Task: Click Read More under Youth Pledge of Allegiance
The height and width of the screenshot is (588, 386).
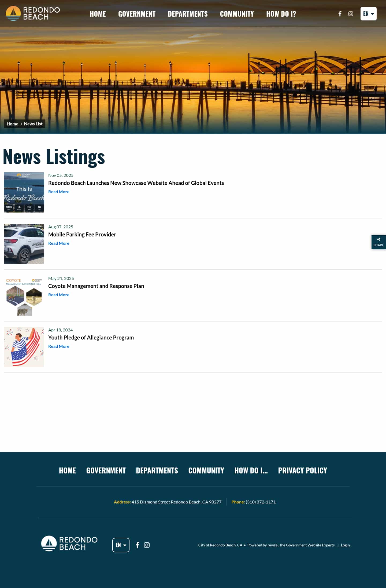Action: click(x=59, y=346)
